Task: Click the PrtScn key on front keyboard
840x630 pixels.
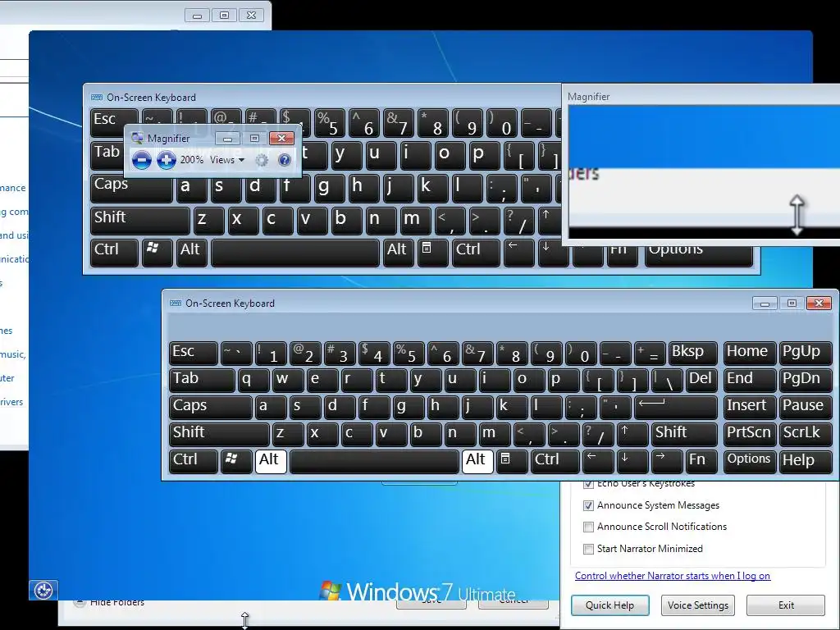Action: point(749,434)
